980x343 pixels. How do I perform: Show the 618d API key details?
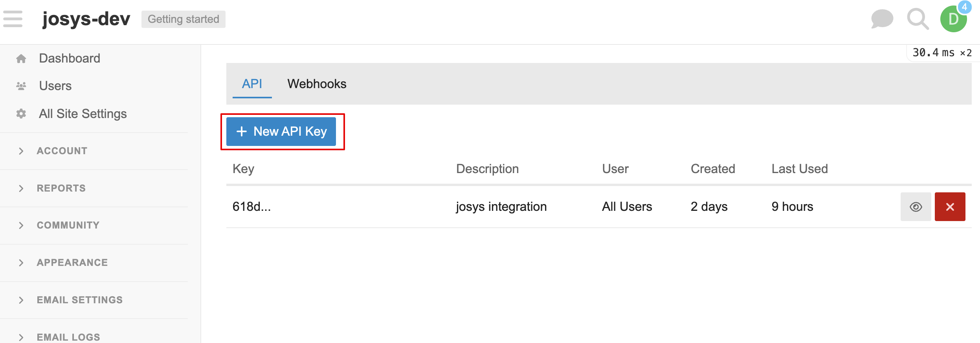[x=916, y=207]
